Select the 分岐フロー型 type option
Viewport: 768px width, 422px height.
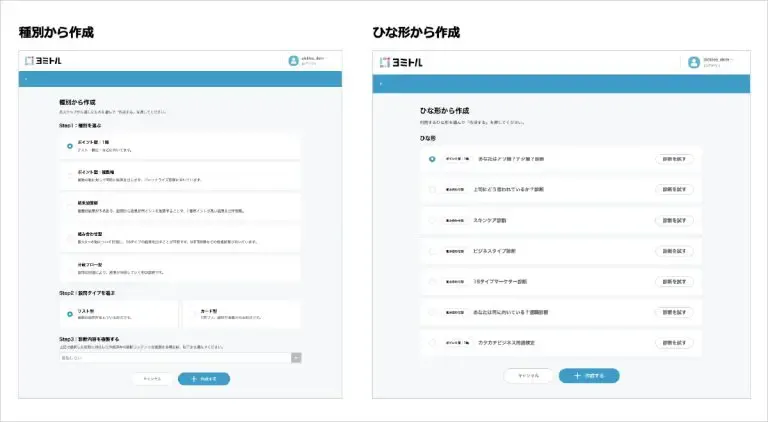pos(180,268)
